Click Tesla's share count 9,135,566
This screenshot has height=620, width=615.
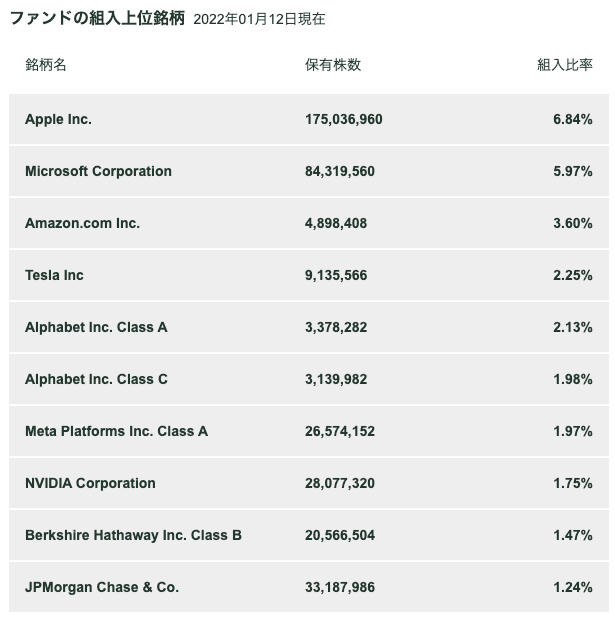coord(336,275)
